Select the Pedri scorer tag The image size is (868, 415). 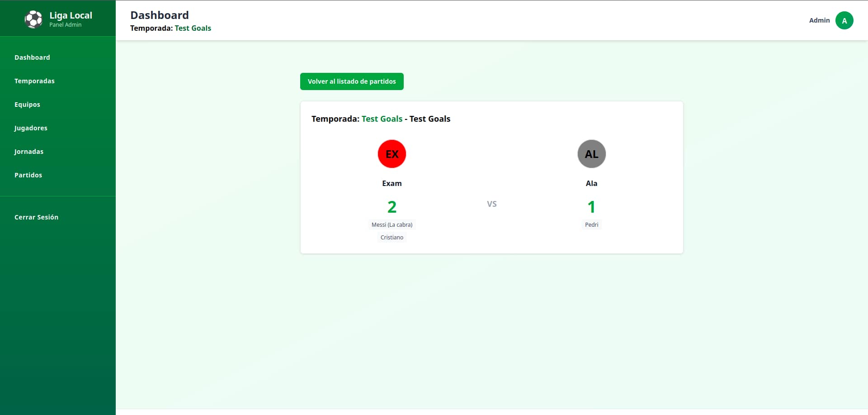tap(591, 224)
